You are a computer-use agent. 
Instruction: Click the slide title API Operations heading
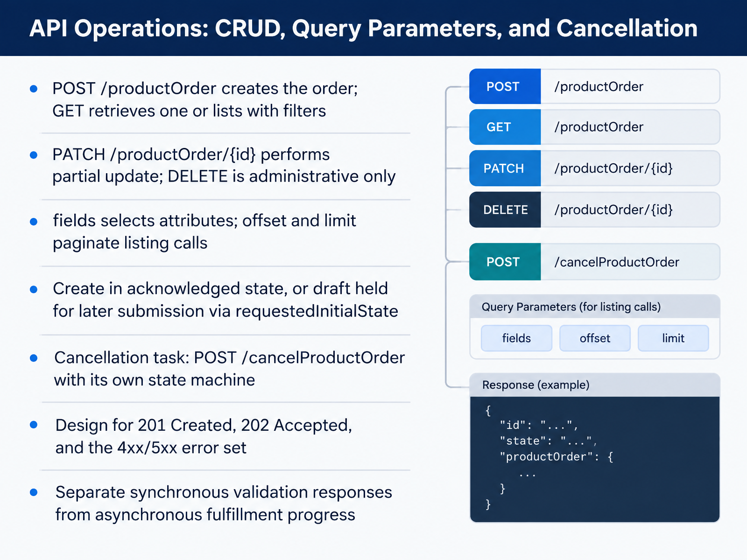coord(363,28)
